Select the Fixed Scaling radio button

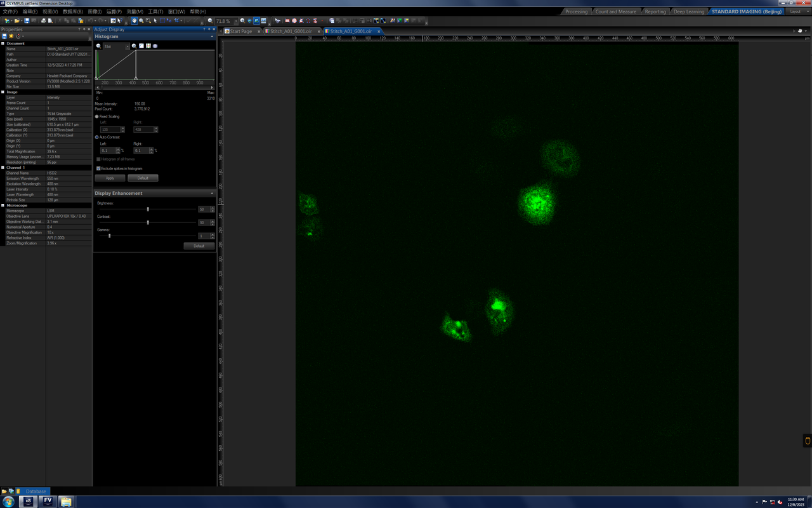(97, 117)
